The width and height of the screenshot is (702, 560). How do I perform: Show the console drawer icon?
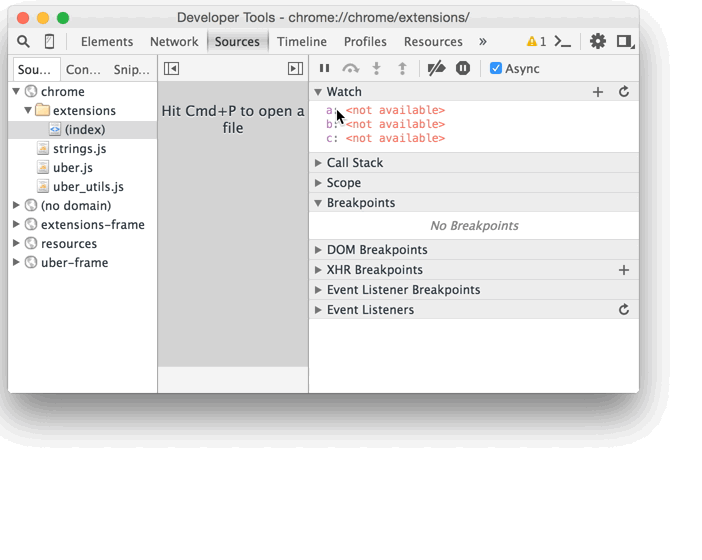[x=562, y=42]
